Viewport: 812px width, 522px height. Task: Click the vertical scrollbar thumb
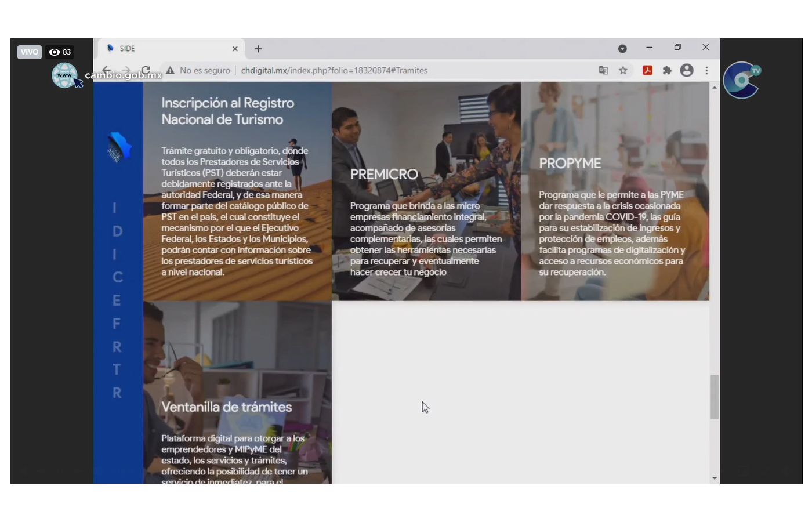[x=714, y=397]
